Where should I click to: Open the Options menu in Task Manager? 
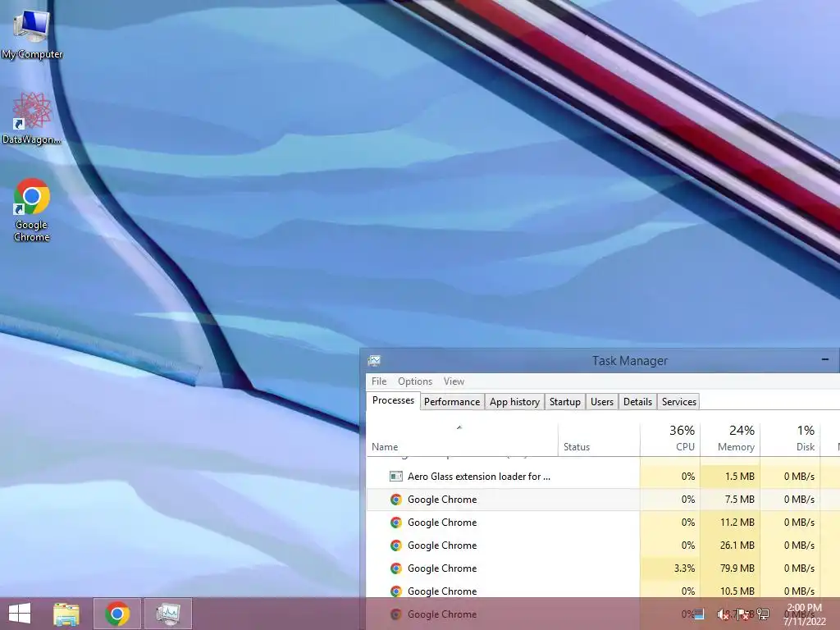click(x=414, y=381)
